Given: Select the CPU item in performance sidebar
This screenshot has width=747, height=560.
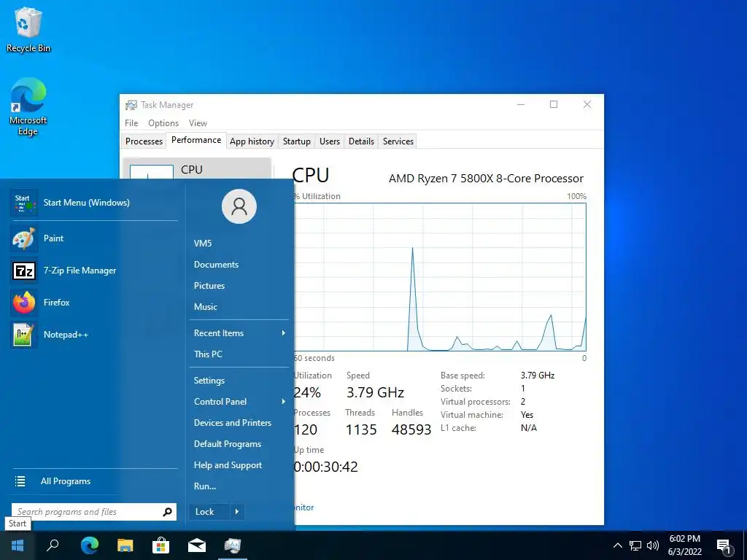Looking at the screenshot, I should [198, 169].
